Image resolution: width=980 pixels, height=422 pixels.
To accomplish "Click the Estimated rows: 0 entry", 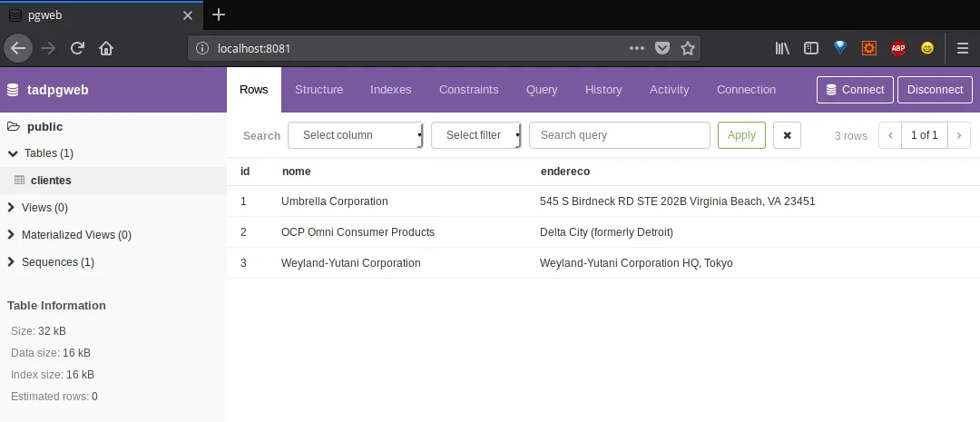I will pyautogui.click(x=54, y=397).
